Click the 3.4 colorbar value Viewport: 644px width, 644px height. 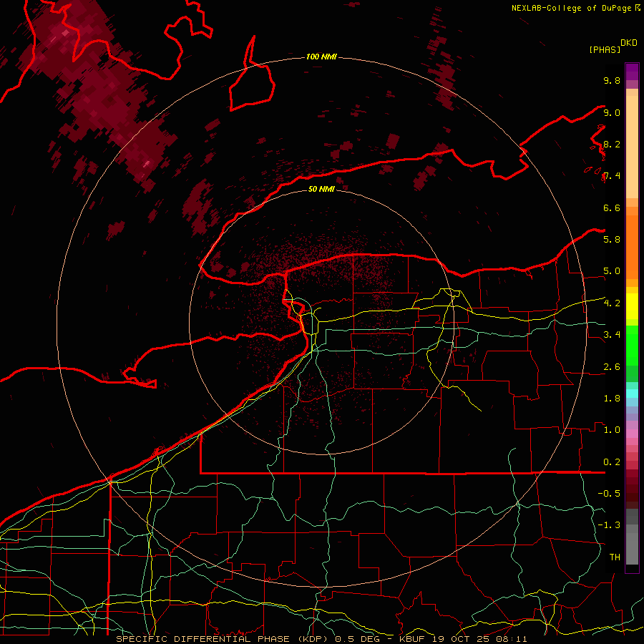click(x=612, y=335)
